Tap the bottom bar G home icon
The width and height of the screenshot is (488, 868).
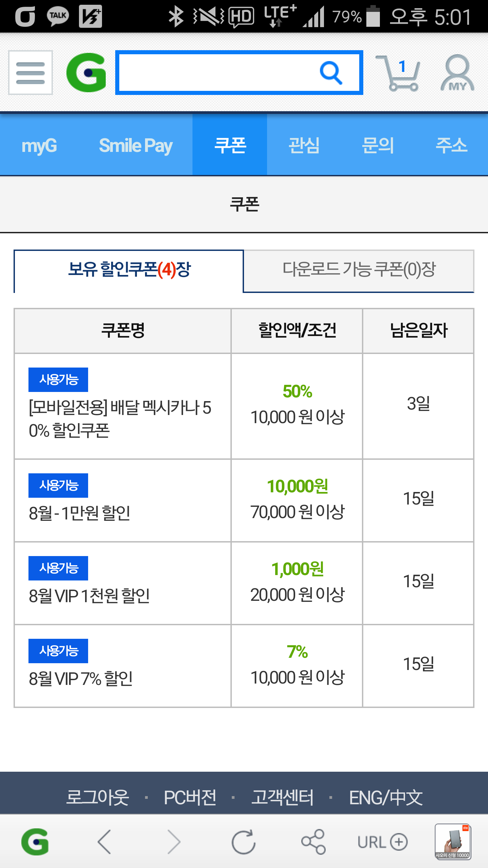[35, 842]
